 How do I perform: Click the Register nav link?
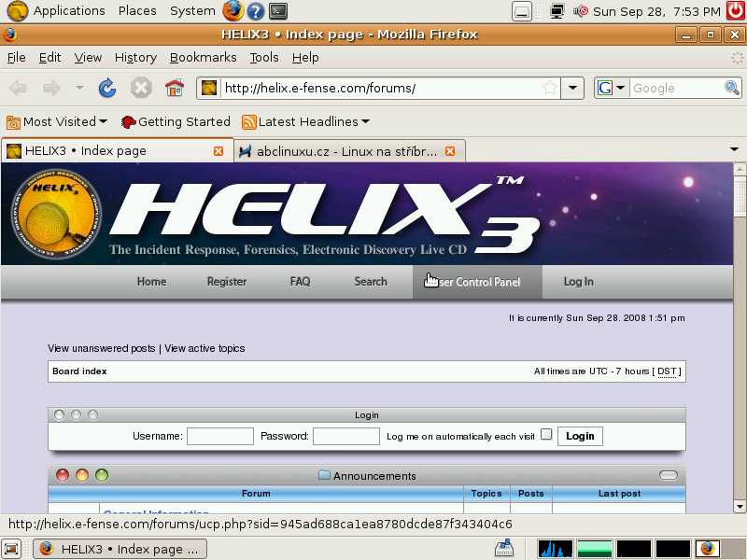[227, 282]
